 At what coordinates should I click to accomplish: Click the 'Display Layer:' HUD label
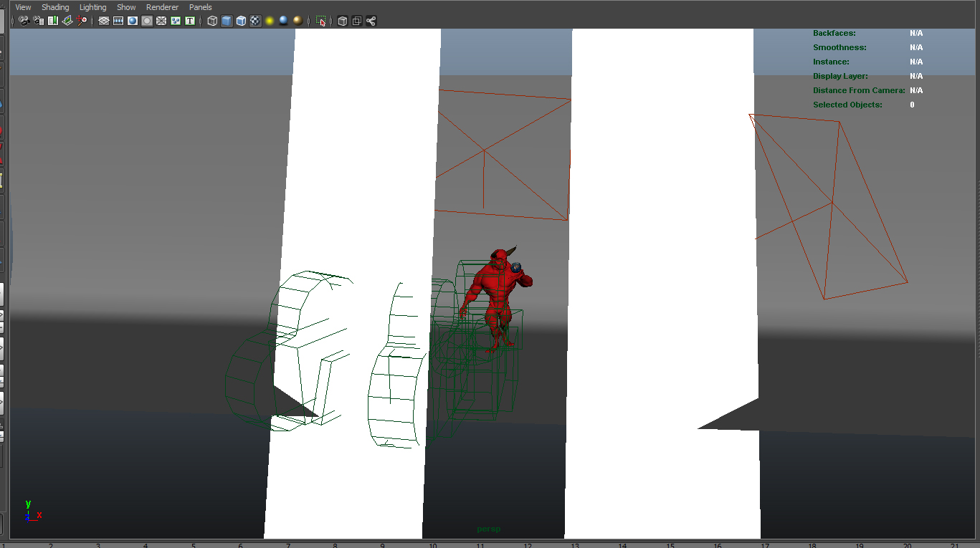coord(840,76)
